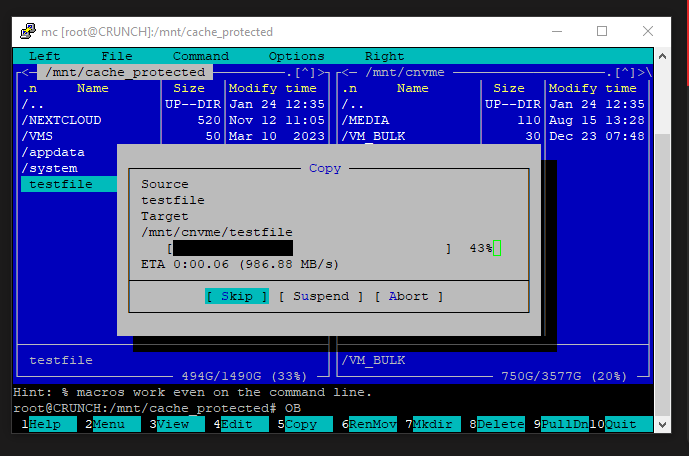Click the 494G/1490G (33%) disk usage
This screenshot has width=689, height=456.
(x=244, y=376)
